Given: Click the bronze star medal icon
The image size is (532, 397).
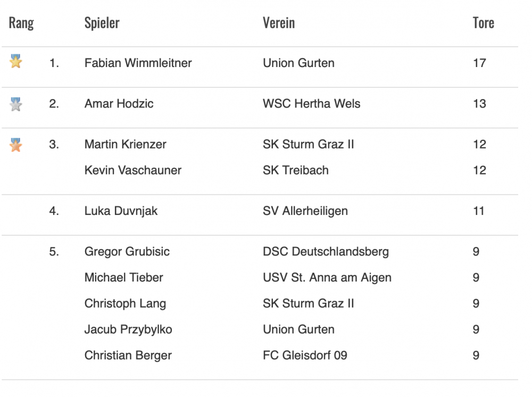Looking at the screenshot, I should pos(15,145).
